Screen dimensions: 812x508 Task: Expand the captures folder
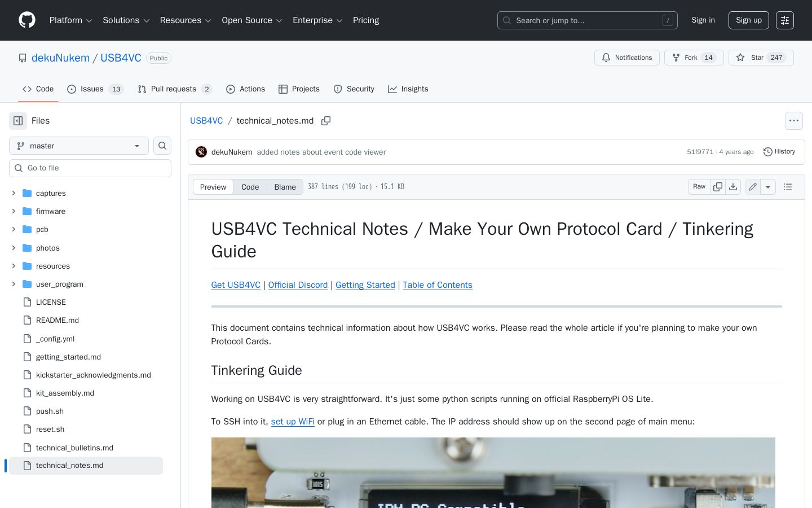(14, 193)
